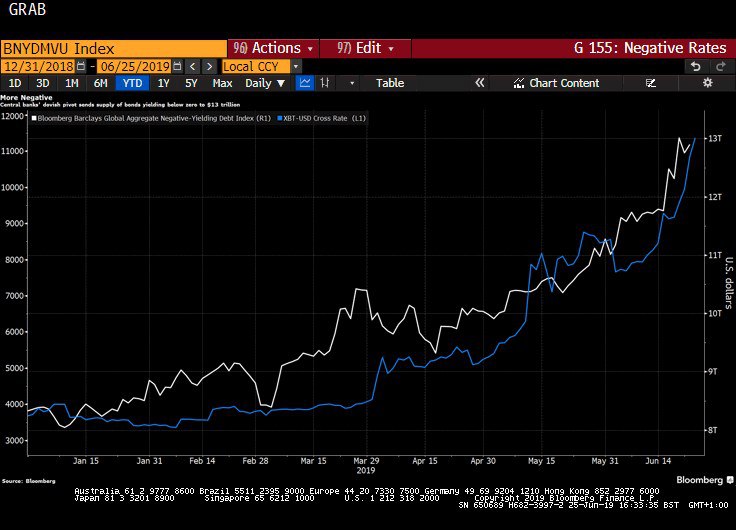Click the U.S. dollars axis title
The height and width of the screenshot is (530, 736).
pyautogui.click(x=728, y=283)
